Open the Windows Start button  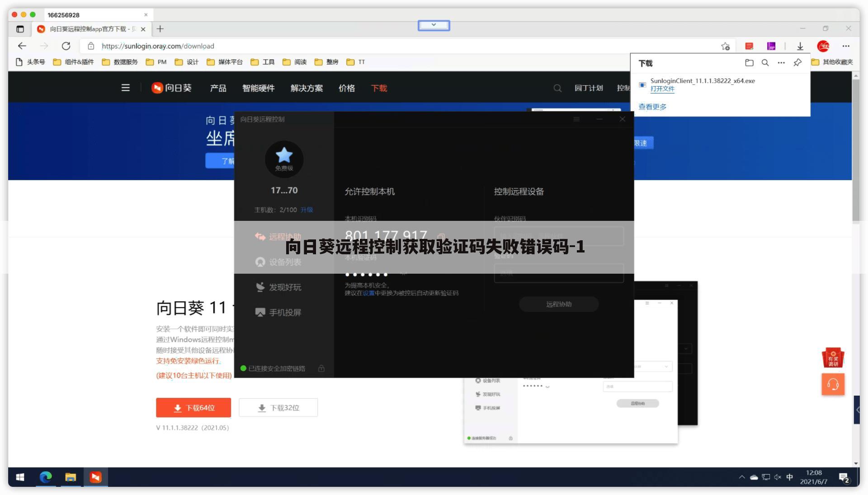20,477
